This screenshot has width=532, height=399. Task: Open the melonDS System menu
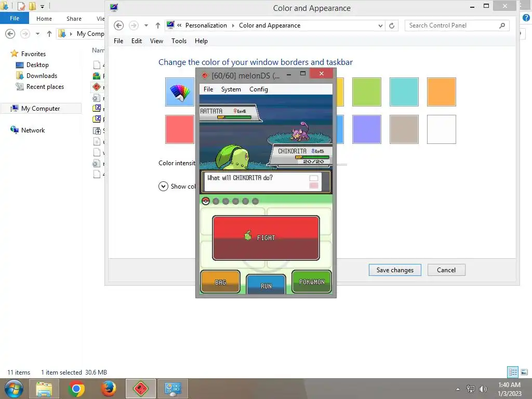pos(231,89)
